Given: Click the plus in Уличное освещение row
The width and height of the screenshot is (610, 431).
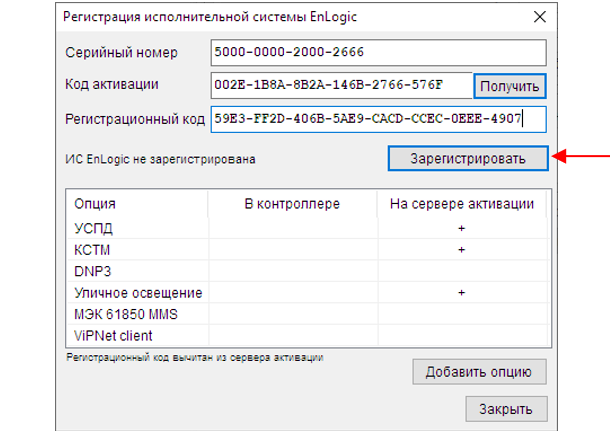Looking at the screenshot, I should tap(461, 293).
